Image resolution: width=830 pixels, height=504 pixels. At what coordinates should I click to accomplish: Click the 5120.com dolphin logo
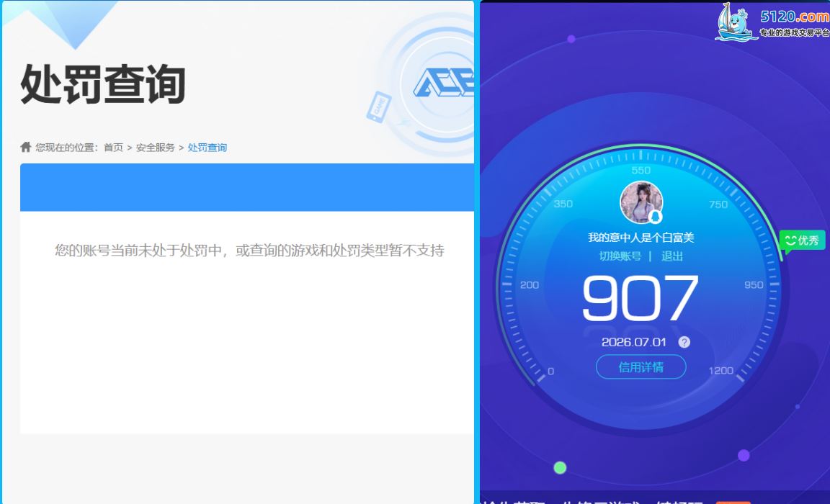[734, 22]
